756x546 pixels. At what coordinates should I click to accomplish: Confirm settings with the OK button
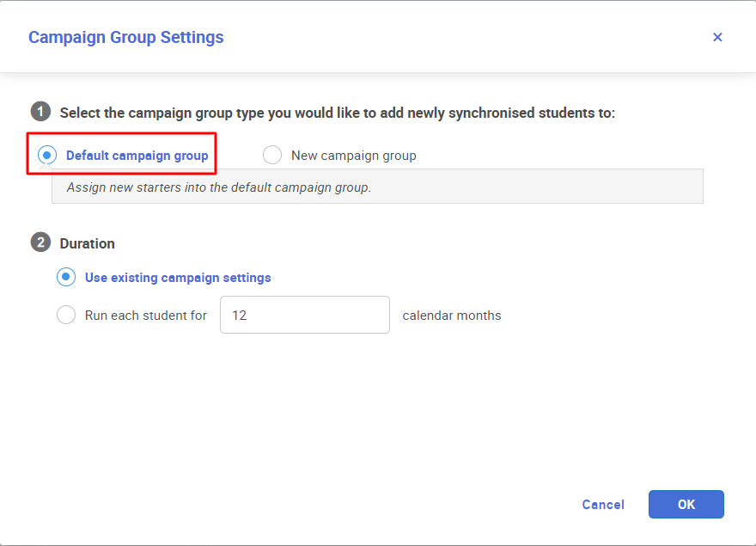click(x=686, y=505)
